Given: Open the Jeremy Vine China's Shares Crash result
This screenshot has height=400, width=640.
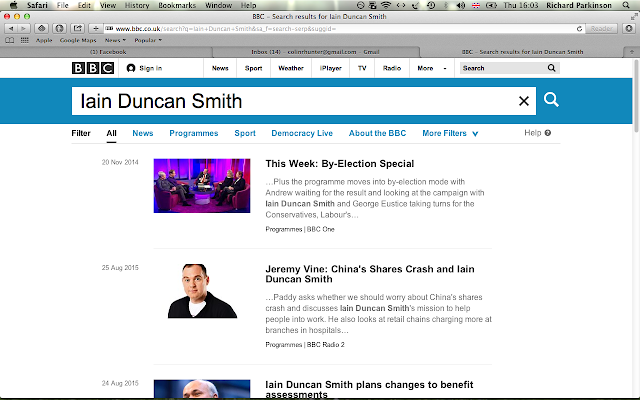Looking at the screenshot, I should click(370, 274).
